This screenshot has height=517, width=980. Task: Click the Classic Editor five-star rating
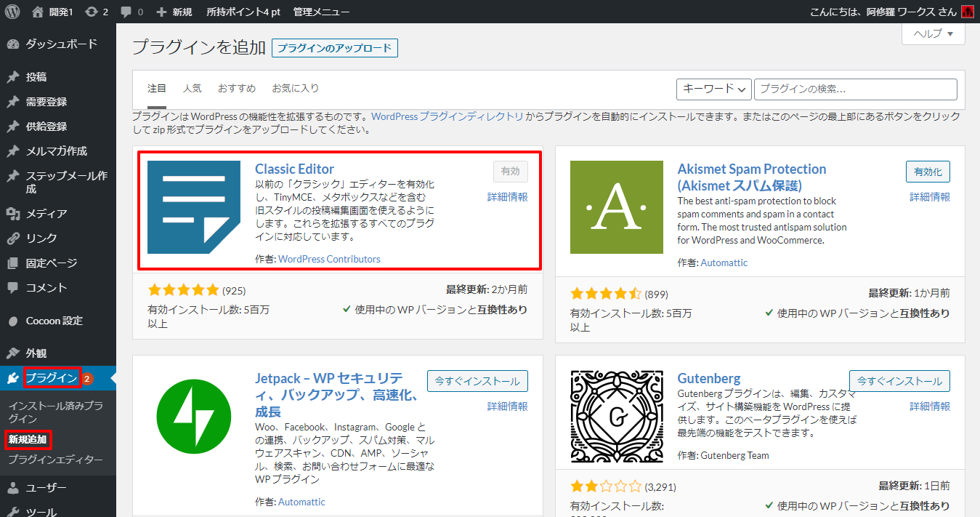183,290
